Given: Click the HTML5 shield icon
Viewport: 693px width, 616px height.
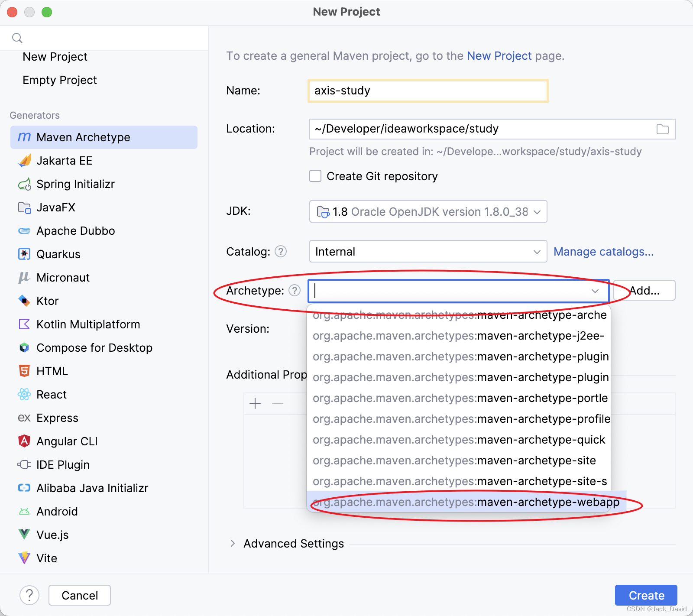Looking at the screenshot, I should (x=24, y=371).
